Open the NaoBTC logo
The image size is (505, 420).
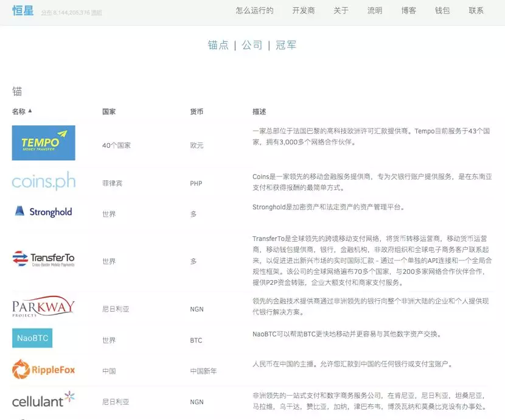32,338
